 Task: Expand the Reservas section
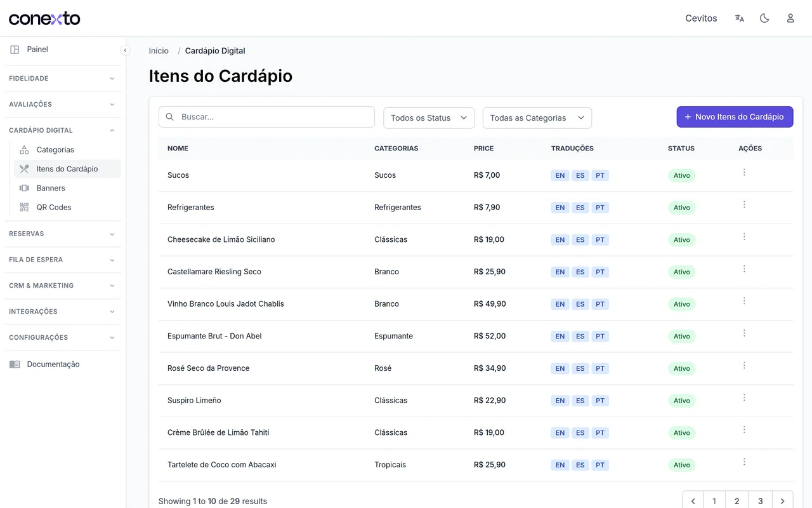[x=63, y=234]
